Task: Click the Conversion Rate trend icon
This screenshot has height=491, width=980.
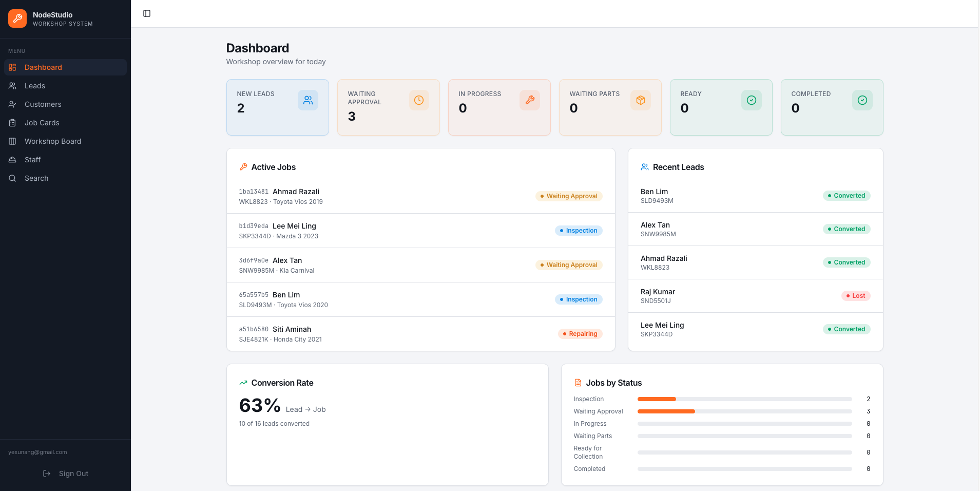Action: click(x=243, y=383)
